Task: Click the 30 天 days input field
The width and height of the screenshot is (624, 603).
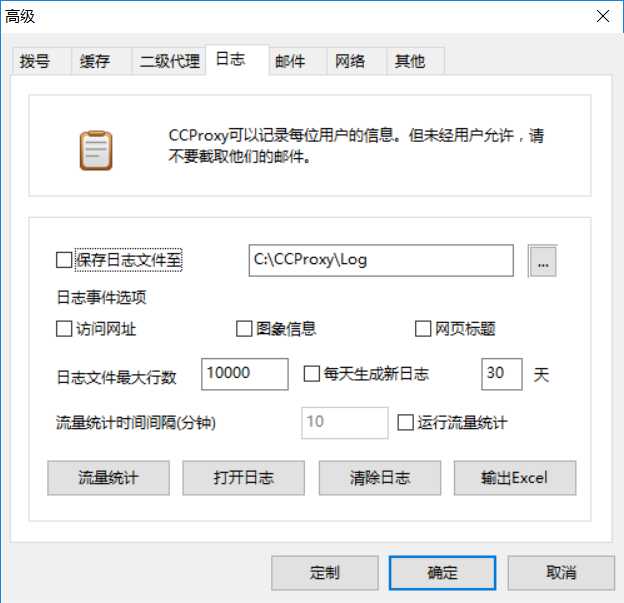Action: click(x=502, y=374)
